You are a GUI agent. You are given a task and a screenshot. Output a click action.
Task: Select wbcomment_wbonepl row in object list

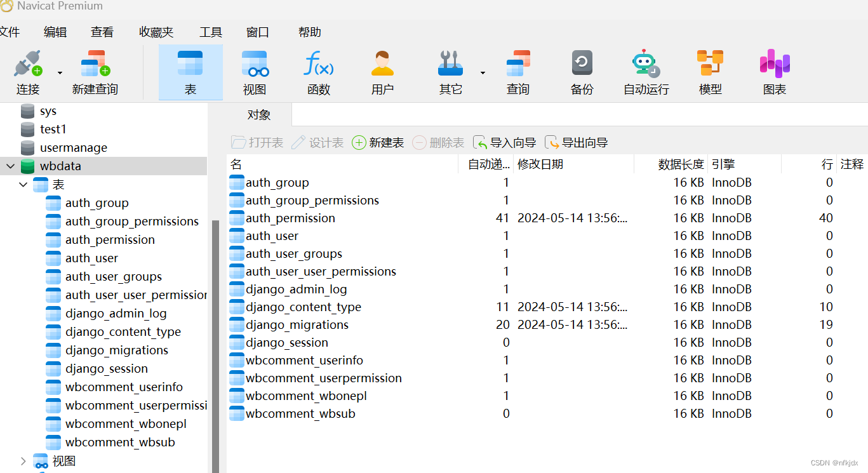point(547,396)
